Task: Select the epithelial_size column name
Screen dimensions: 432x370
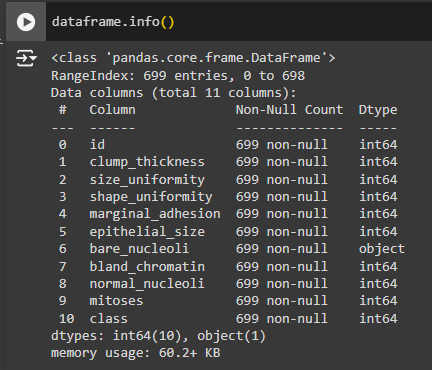Action: click(147, 232)
